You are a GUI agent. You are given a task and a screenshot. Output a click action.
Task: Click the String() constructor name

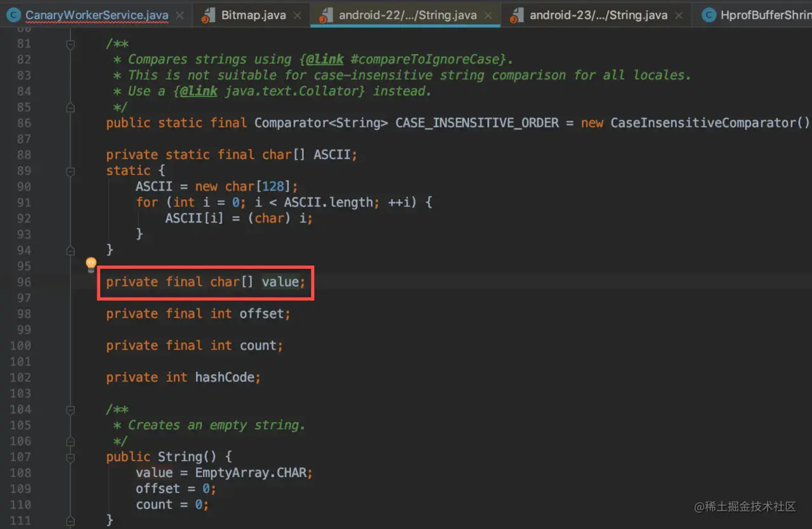pos(180,457)
